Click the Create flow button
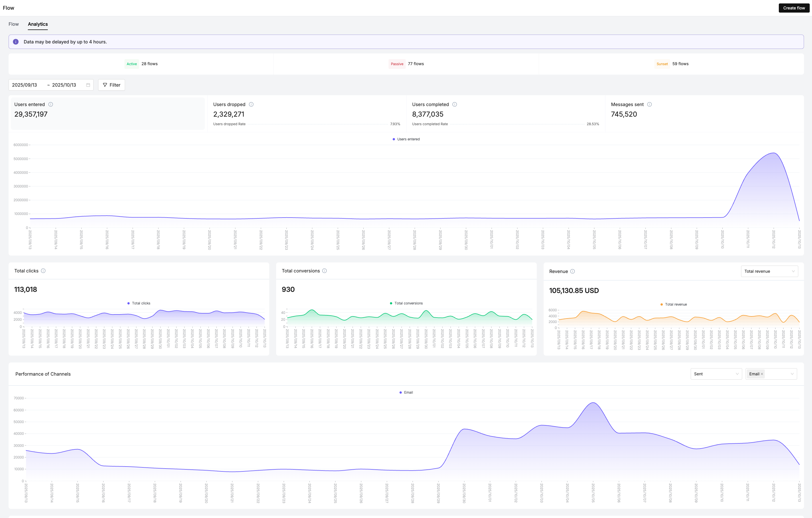This screenshot has width=812, height=518. point(794,8)
